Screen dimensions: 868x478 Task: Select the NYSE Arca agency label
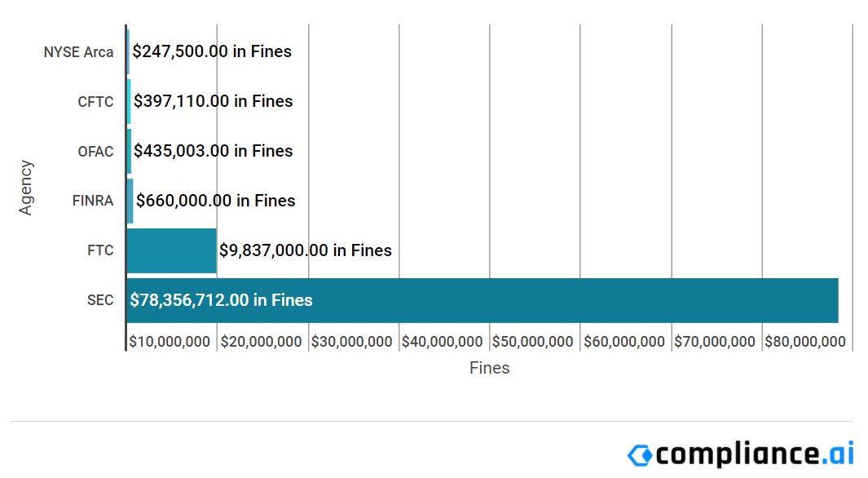coord(78,52)
